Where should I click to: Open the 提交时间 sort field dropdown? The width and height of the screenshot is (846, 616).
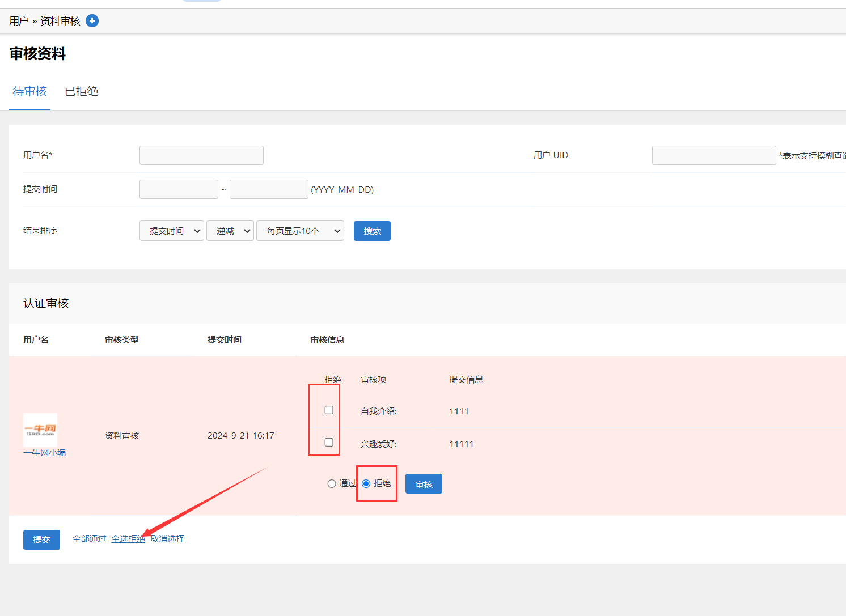coord(172,231)
